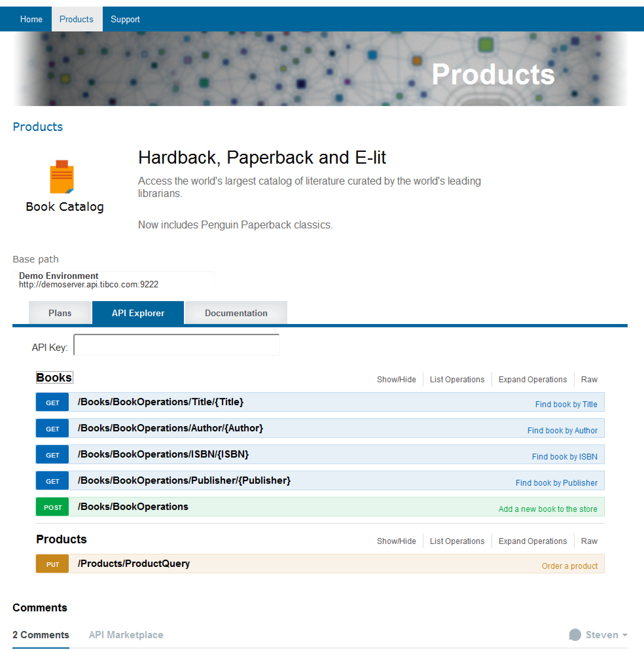Viewport: 644px width, 650px height.
Task: Click the Comments section heading
Action: pos(40,607)
